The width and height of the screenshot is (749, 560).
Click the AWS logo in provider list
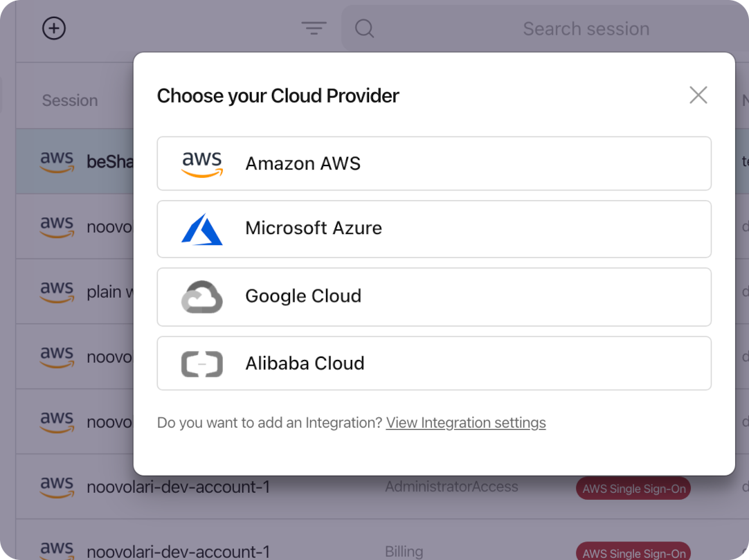[202, 164]
